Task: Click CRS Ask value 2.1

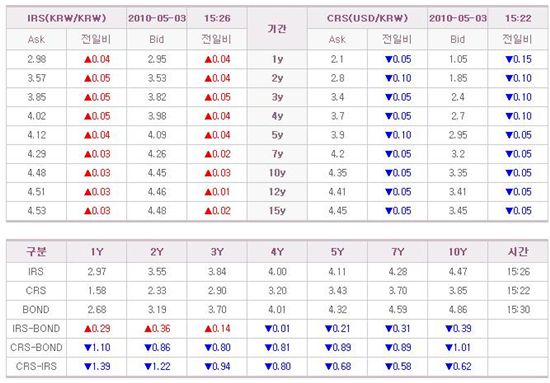Action: coord(337,59)
